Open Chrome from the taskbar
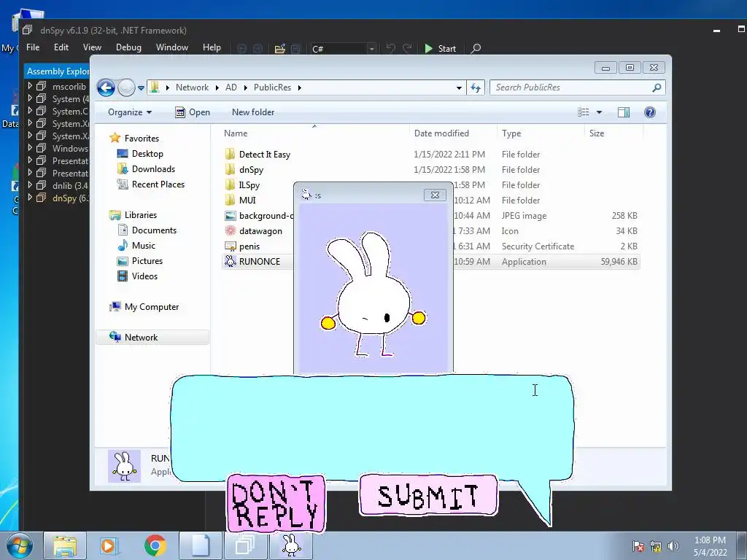The height and width of the screenshot is (560, 747). (155, 545)
